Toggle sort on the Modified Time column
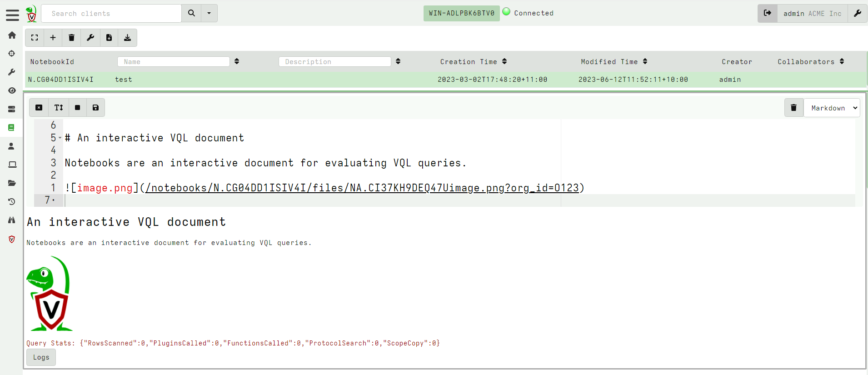The height and width of the screenshot is (375, 868). tap(645, 61)
